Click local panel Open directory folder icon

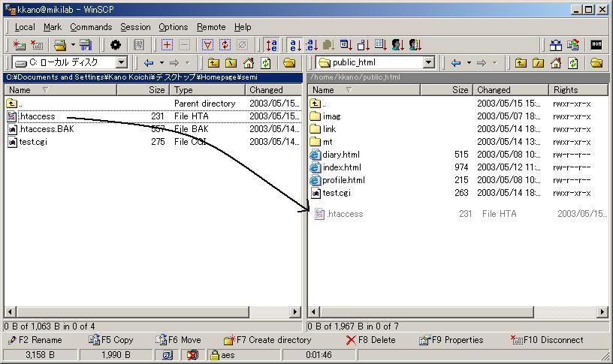pyautogui.click(x=289, y=63)
